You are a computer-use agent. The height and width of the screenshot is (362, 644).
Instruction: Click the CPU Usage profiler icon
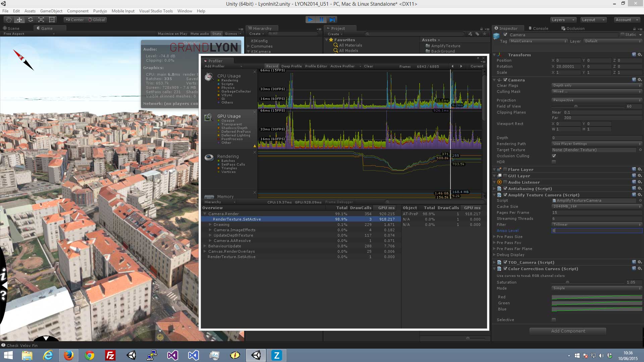209,77
